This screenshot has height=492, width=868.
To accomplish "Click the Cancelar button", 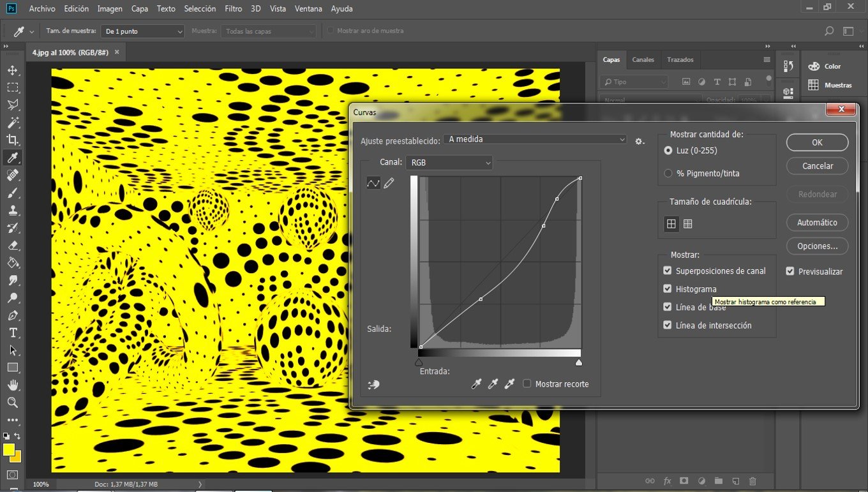I will pos(817,166).
